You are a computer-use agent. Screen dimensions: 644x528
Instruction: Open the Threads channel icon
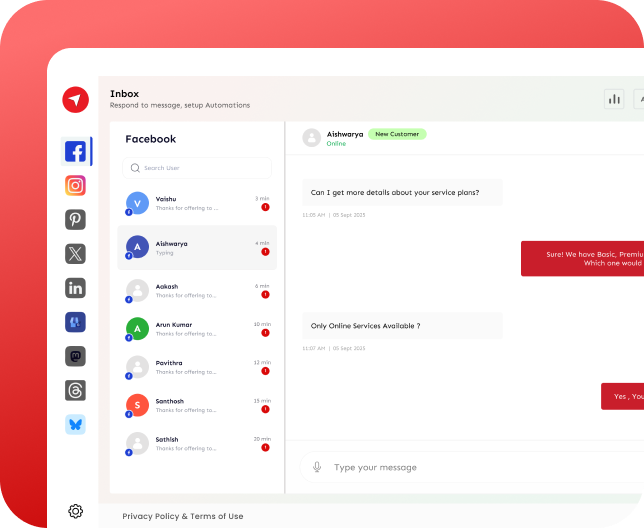tap(75, 390)
